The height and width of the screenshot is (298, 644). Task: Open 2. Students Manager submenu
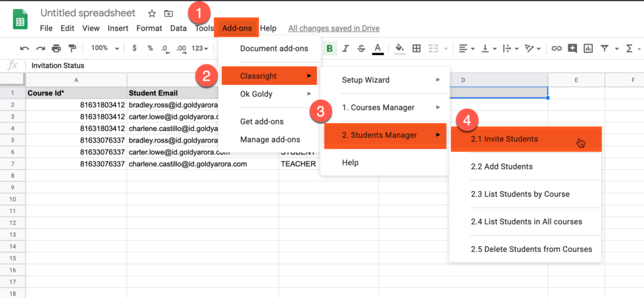[385, 135]
